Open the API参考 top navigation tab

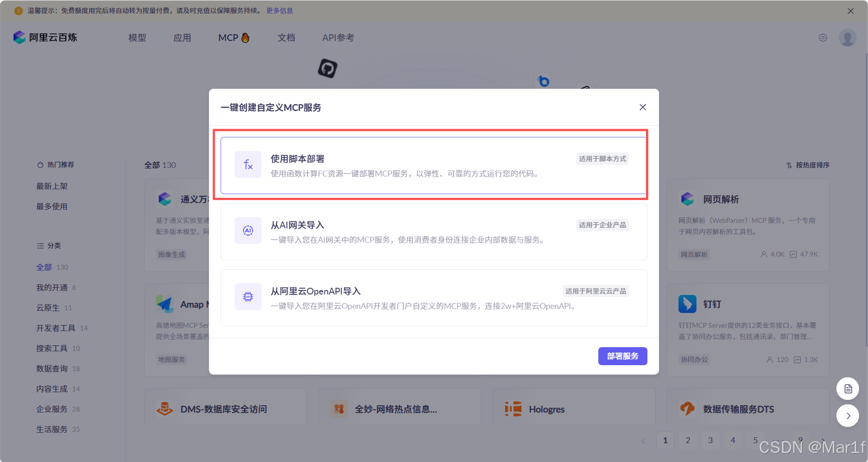coord(338,38)
